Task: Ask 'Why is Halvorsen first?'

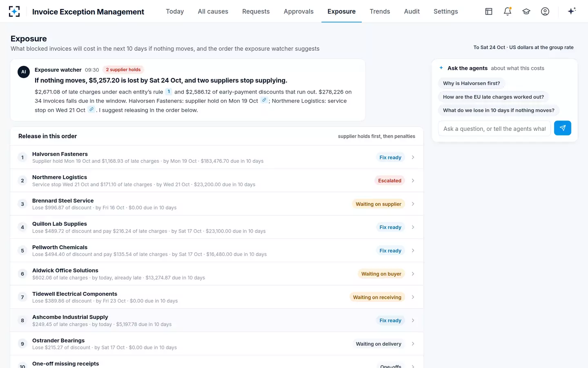Action: pyautogui.click(x=472, y=83)
